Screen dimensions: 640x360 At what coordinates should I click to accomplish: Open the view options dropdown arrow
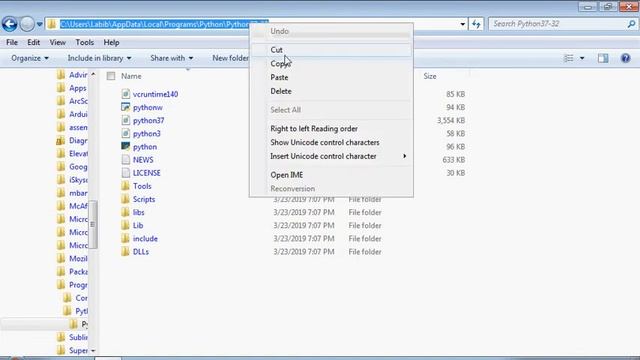[582, 58]
